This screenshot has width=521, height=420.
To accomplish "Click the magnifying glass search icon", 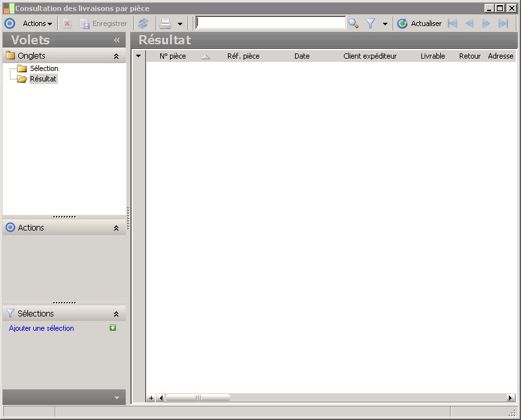I will coord(353,23).
